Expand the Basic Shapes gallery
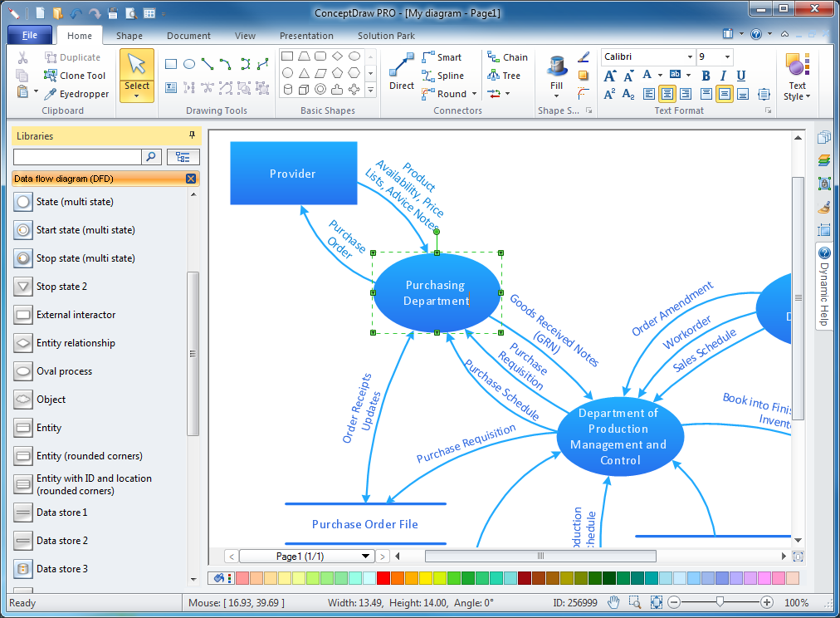 click(x=370, y=91)
